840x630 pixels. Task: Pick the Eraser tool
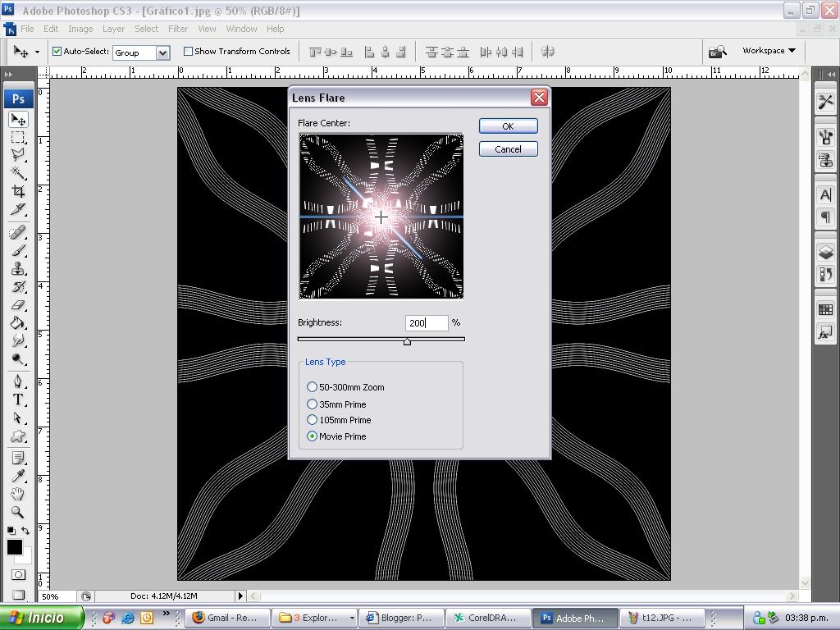[18, 305]
